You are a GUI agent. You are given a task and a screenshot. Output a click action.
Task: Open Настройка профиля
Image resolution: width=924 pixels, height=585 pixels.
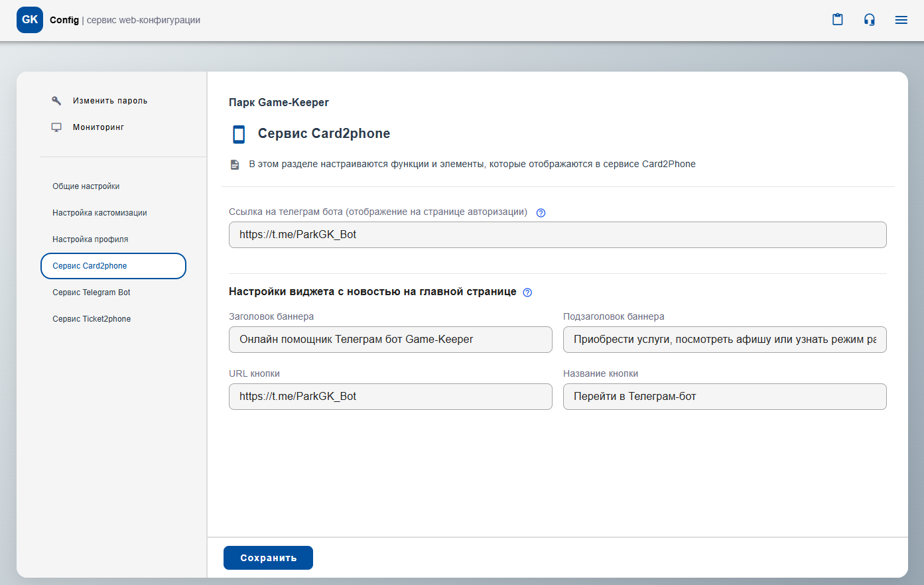pyautogui.click(x=90, y=239)
